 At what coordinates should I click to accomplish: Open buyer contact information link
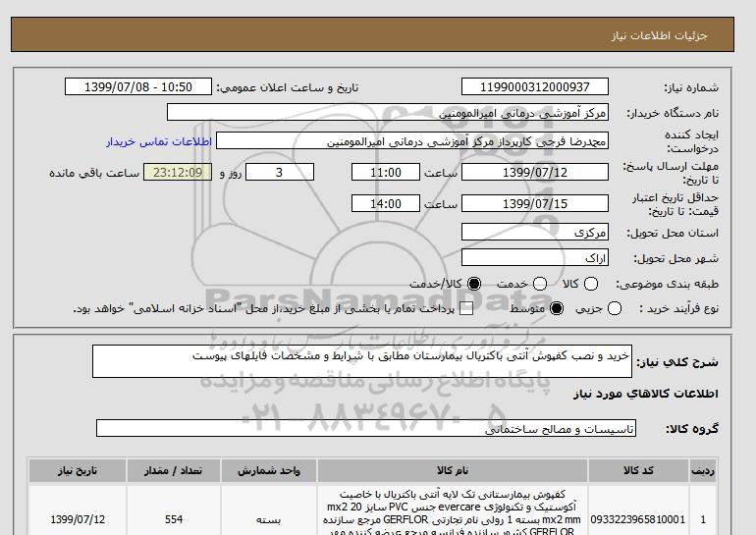tap(159, 141)
